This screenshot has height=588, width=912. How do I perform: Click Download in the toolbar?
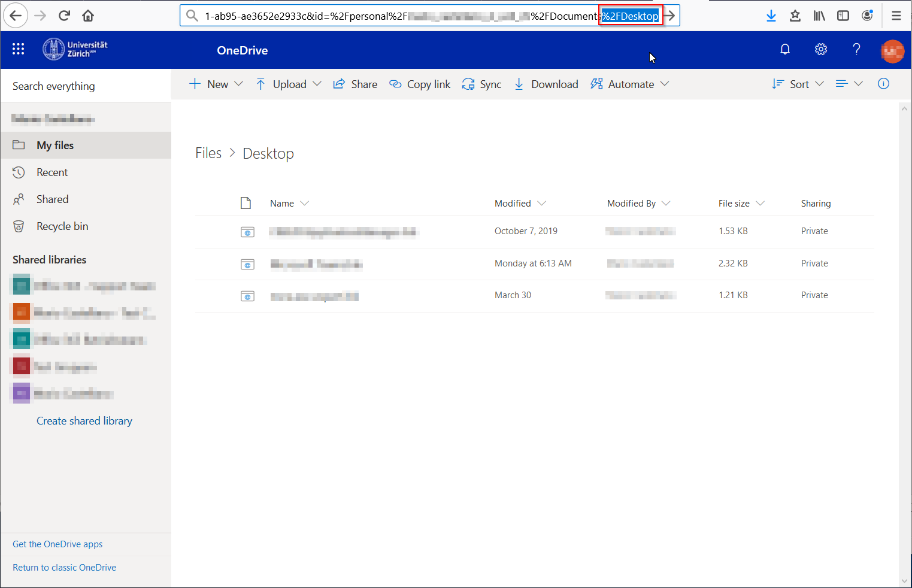tap(546, 84)
